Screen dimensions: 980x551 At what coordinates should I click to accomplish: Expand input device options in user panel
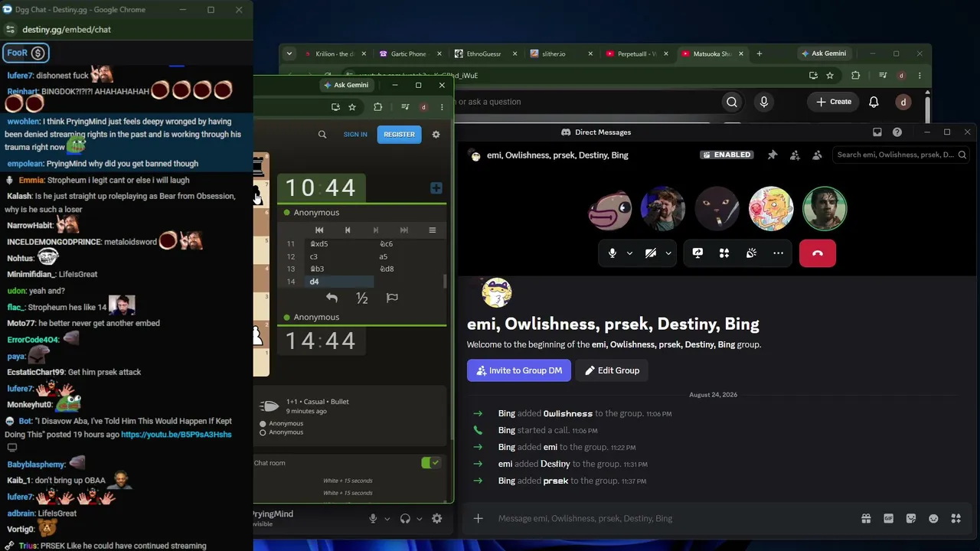coord(387,518)
